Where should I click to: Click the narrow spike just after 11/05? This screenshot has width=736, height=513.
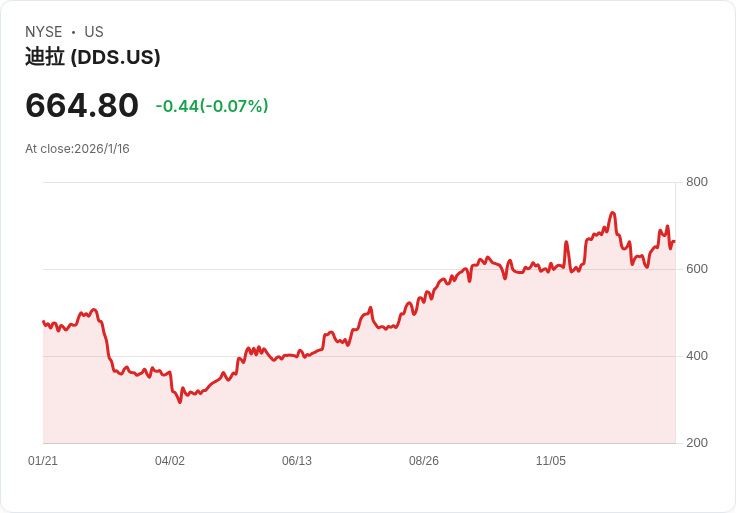[x=566, y=242]
